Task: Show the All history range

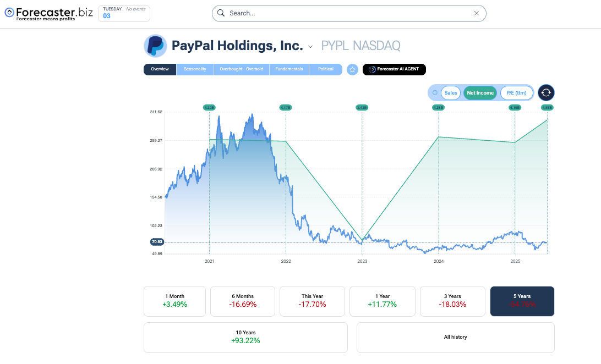Action: coord(455,337)
